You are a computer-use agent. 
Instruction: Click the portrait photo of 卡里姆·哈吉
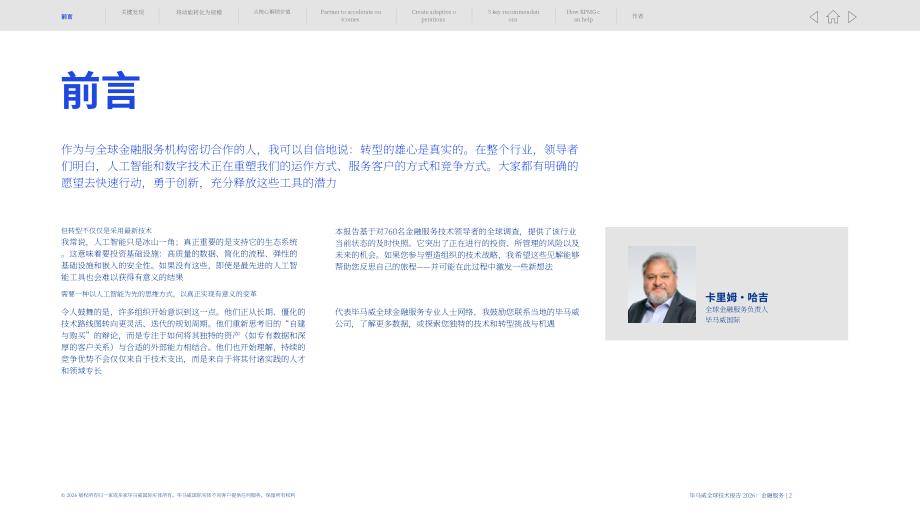click(x=662, y=285)
